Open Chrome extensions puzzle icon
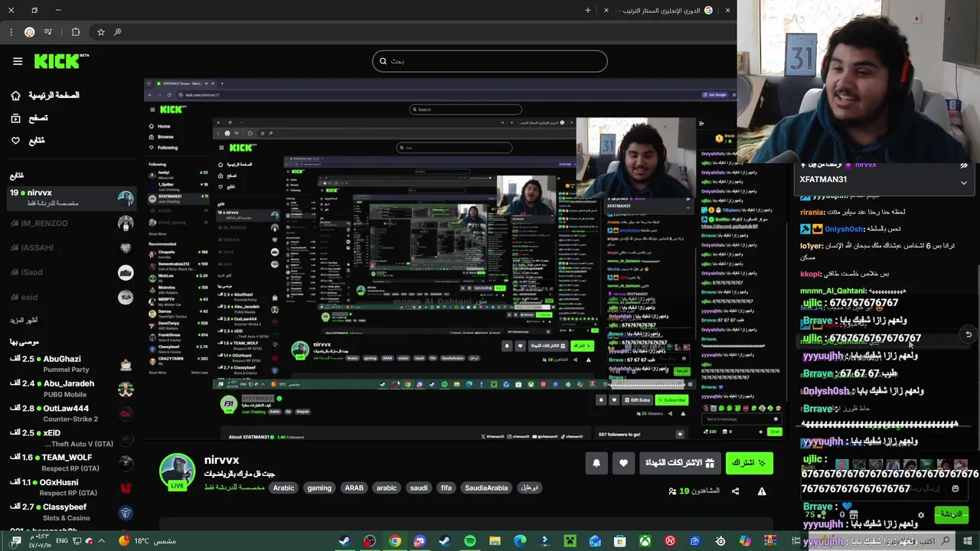This screenshot has width=980, height=551. point(75,32)
